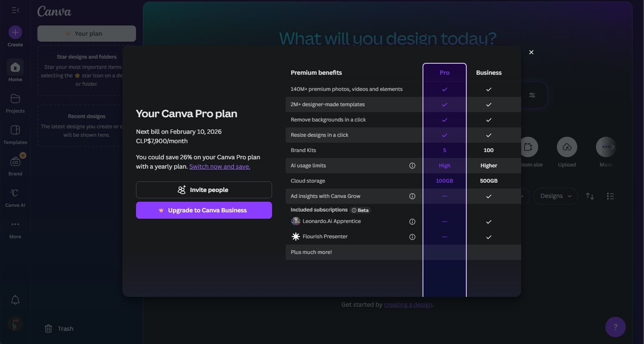Viewport: 644px width, 344px height.
Task: View Leonardo.Ai Apprentice info icon
Action: tap(412, 222)
